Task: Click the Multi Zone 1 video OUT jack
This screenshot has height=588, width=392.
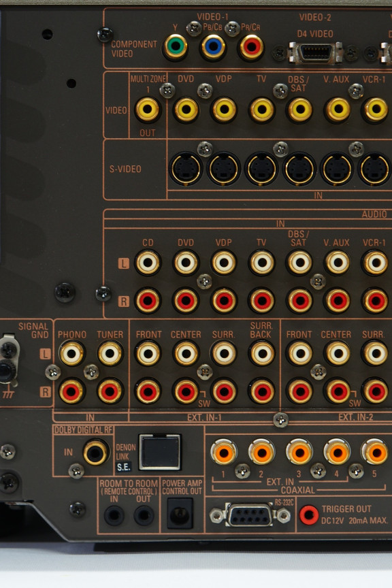Action: (148, 109)
